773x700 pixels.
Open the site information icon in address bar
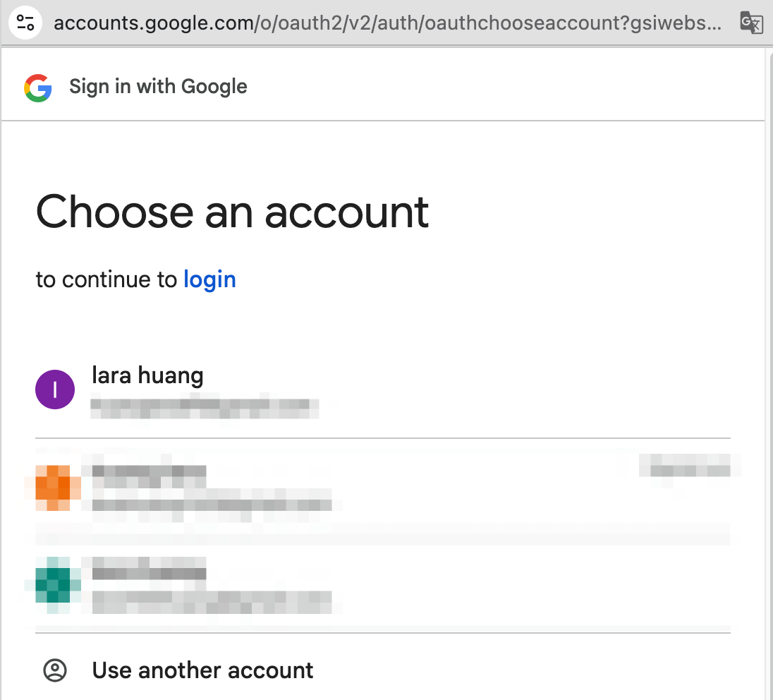click(25, 23)
